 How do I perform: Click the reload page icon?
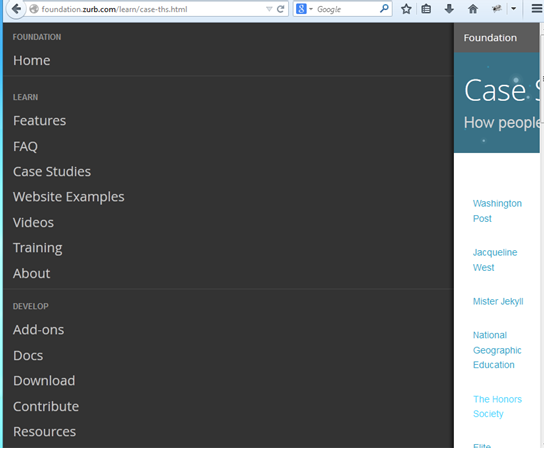tap(280, 9)
